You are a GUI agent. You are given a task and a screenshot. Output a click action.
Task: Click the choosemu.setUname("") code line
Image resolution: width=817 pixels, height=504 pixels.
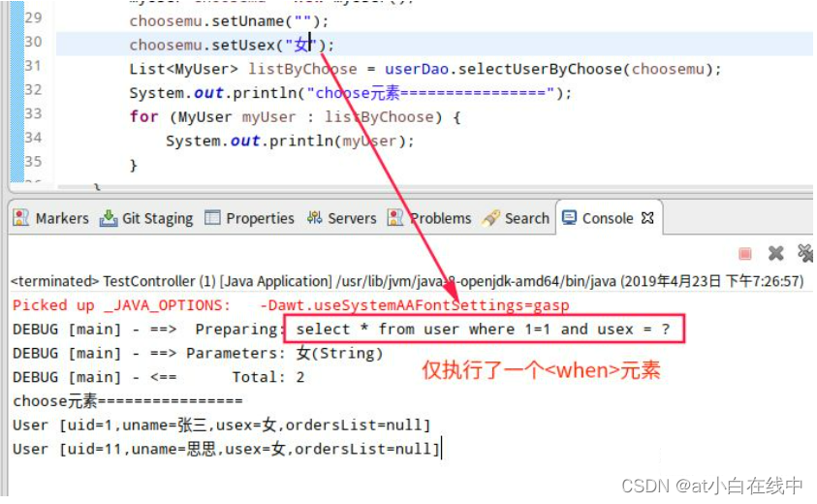coord(230,21)
